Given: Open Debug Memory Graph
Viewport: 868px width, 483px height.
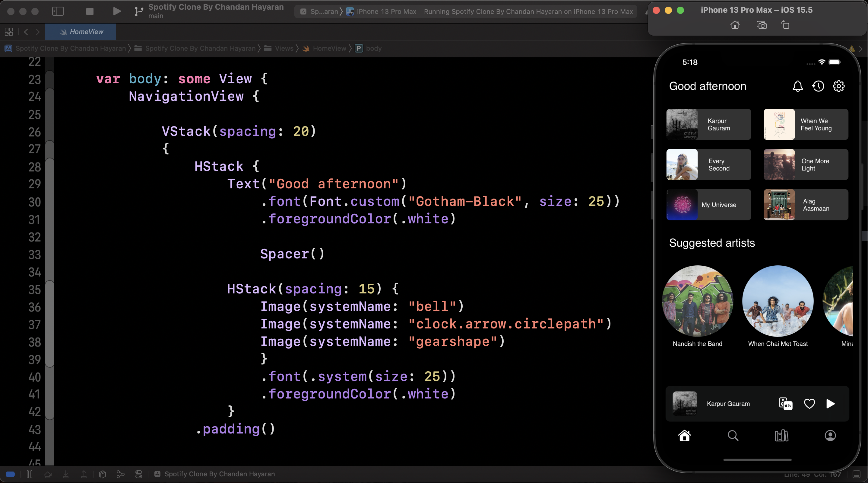Looking at the screenshot, I should pos(120,474).
